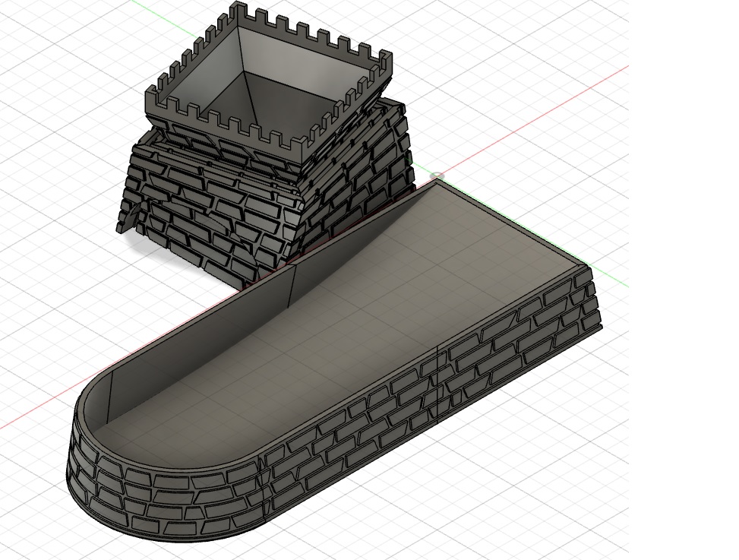Click the origin point marker near tray corner
This screenshot has height=560, width=739.
click(x=437, y=176)
